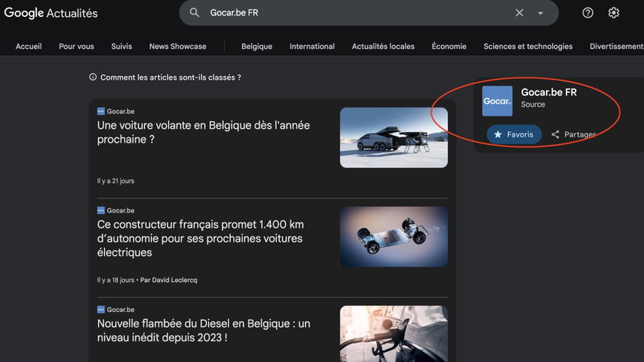Click the Google Actualités logo
Image resolution: width=644 pixels, height=362 pixels.
pyautogui.click(x=51, y=13)
